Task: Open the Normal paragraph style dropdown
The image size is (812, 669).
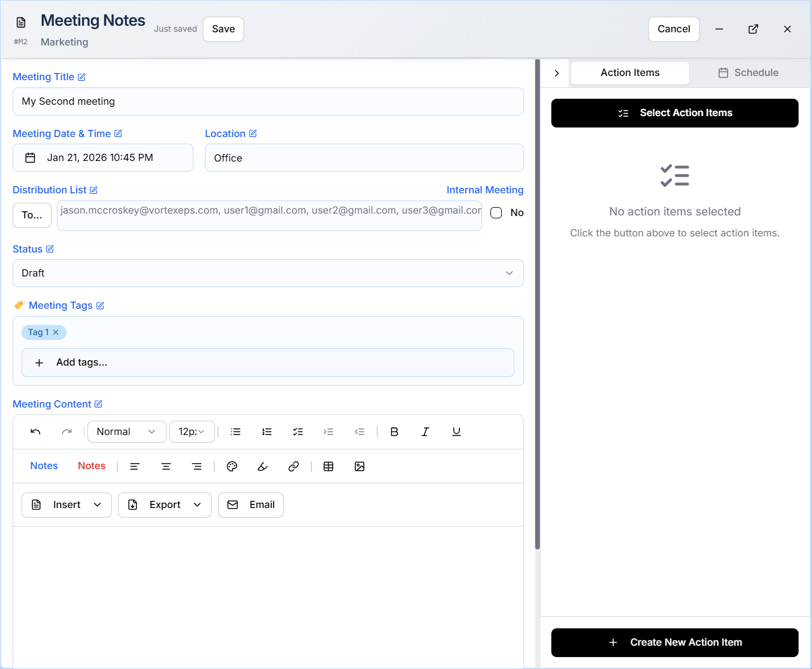Action: (x=127, y=431)
